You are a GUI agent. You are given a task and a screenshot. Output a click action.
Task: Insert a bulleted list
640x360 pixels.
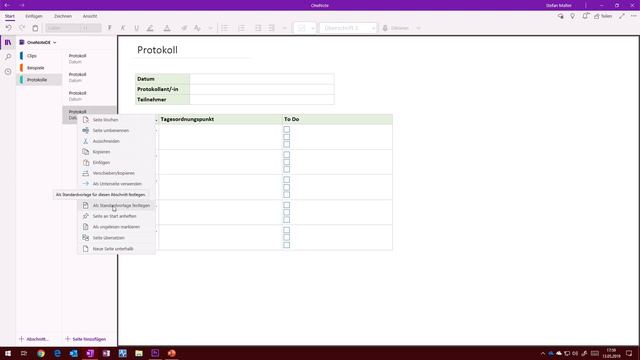224,28
